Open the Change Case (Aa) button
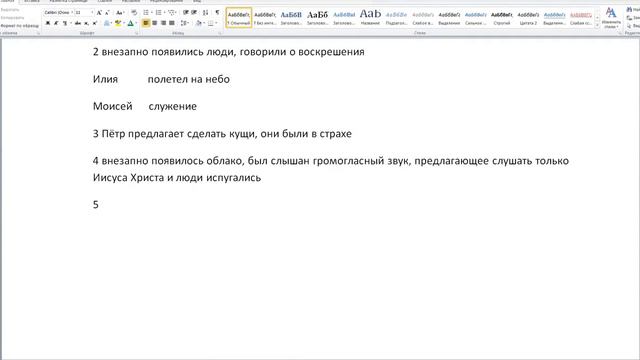 tap(120, 13)
